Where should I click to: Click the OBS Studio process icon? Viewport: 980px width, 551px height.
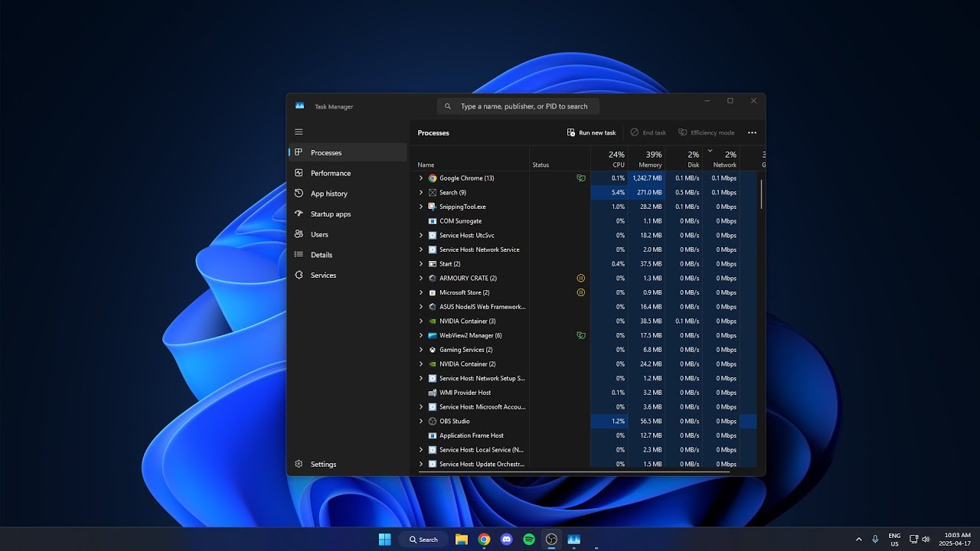tap(433, 421)
